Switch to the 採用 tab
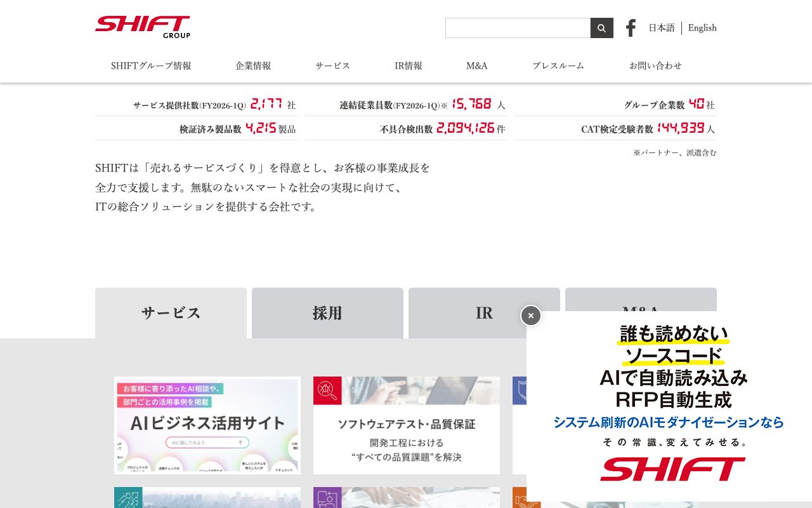This screenshot has width=812, height=508. pyautogui.click(x=327, y=313)
